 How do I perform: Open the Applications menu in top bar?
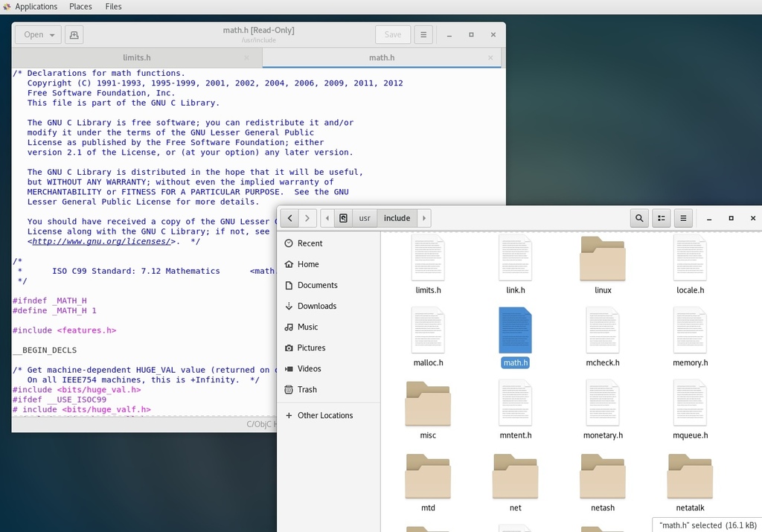[36, 6]
